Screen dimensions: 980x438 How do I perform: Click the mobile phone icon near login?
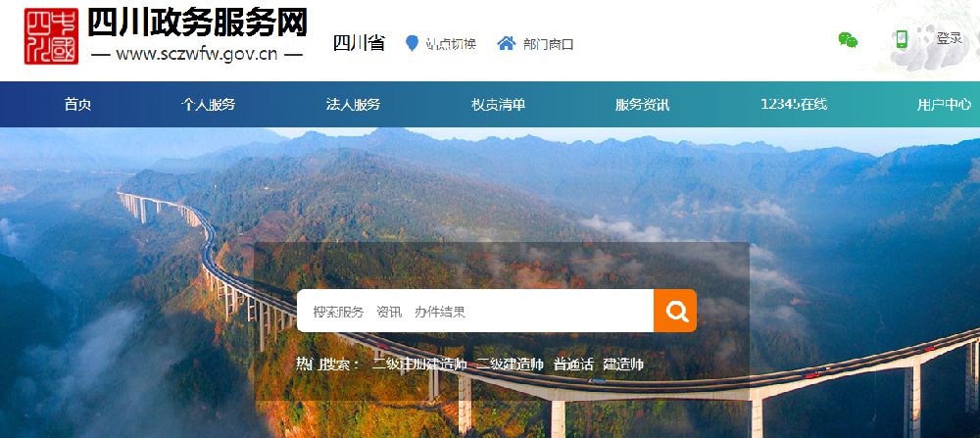tap(902, 39)
